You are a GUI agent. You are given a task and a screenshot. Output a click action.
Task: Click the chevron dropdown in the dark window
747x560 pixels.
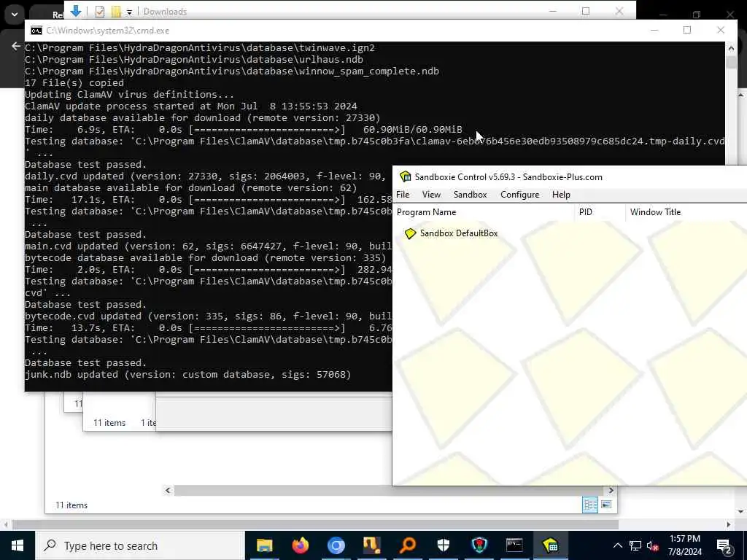[x=15, y=15]
